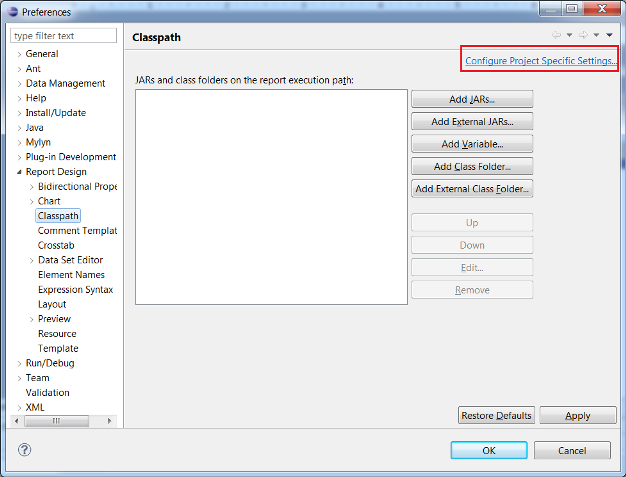Screen dimensions: 626x477
Task: Select Comment Template in the tree
Action: coord(77,231)
